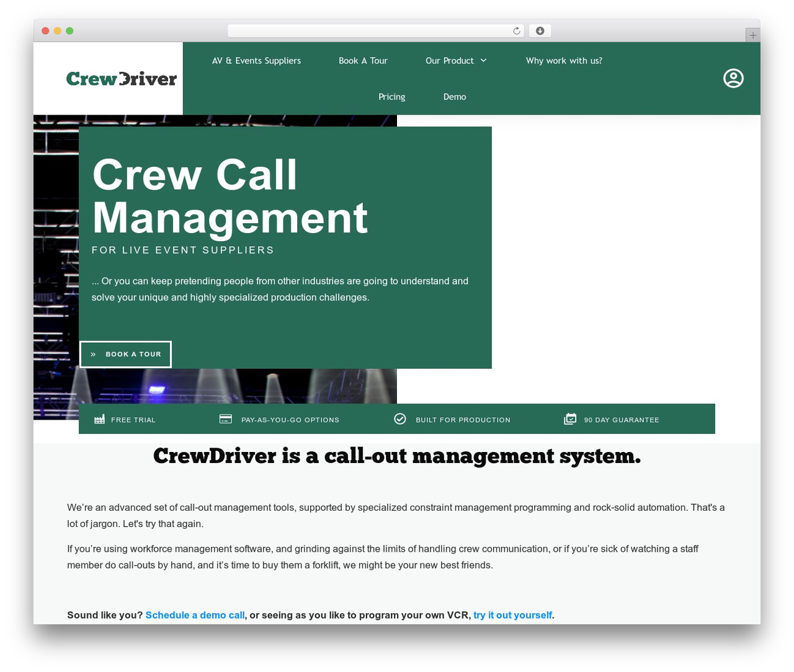This screenshot has width=794, height=672.
Task: Click the Our Product menu label
Action: click(450, 61)
